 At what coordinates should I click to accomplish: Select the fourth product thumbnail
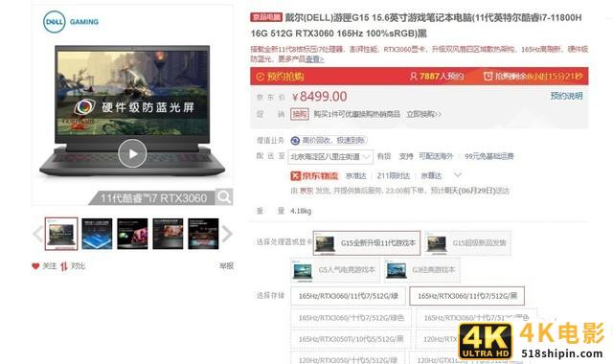[x=168, y=234]
